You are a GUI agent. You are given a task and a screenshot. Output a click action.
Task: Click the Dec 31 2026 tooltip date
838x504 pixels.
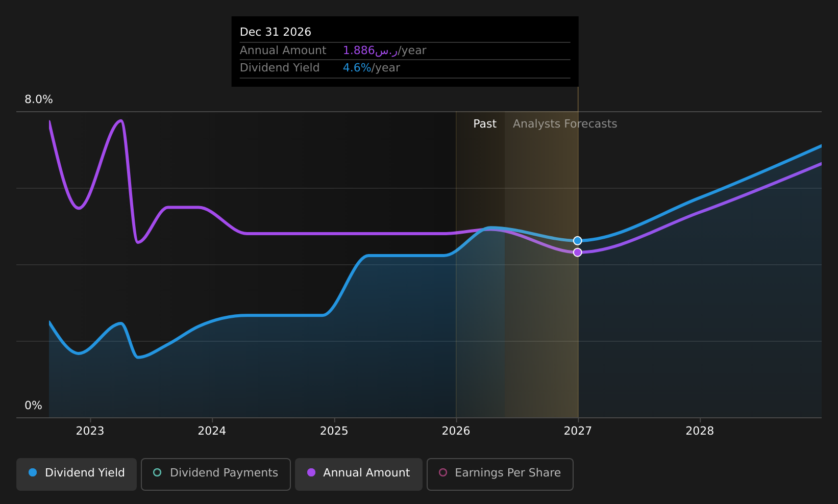pos(276,32)
